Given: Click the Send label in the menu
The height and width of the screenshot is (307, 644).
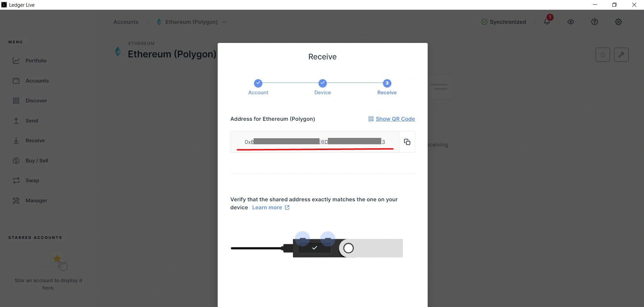Looking at the screenshot, I should click(x=32, y=121).
